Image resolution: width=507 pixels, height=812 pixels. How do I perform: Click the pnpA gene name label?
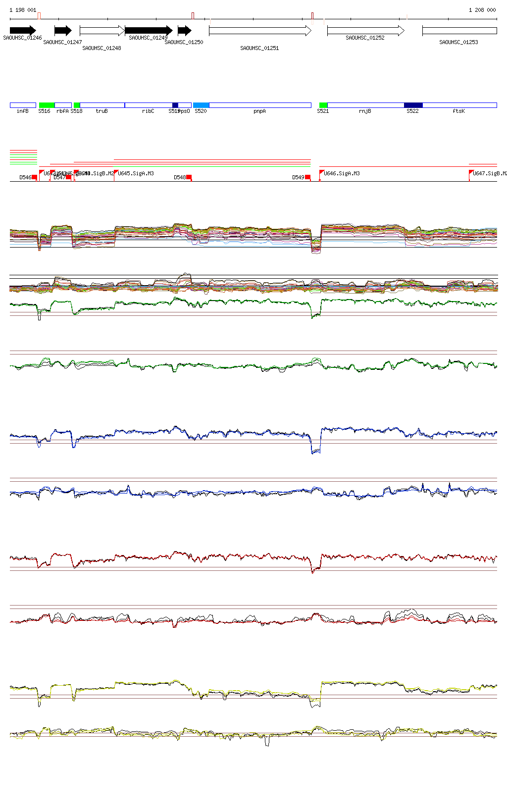click(259, 111)
